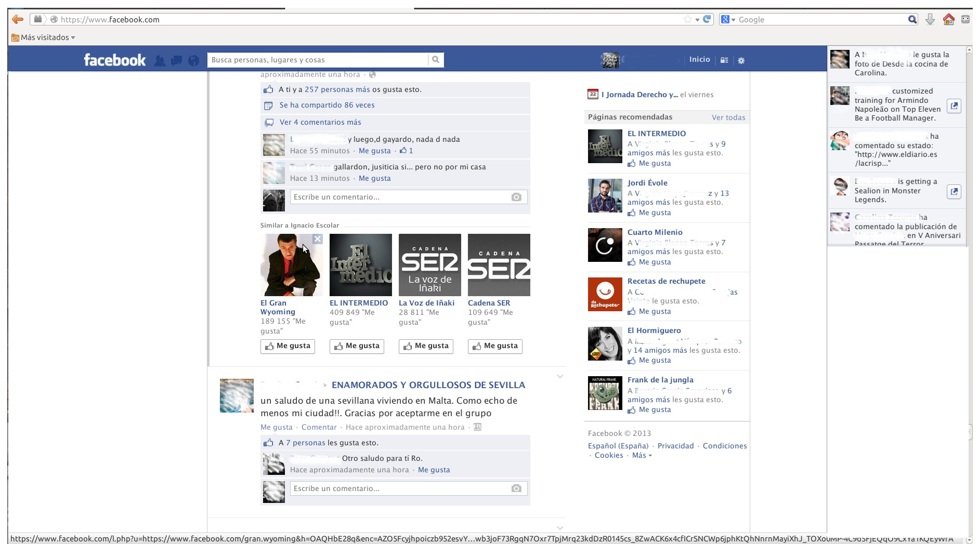Open the Facebook messages icon
Viewport: 980px width, 544px height.
pos(177,61)
